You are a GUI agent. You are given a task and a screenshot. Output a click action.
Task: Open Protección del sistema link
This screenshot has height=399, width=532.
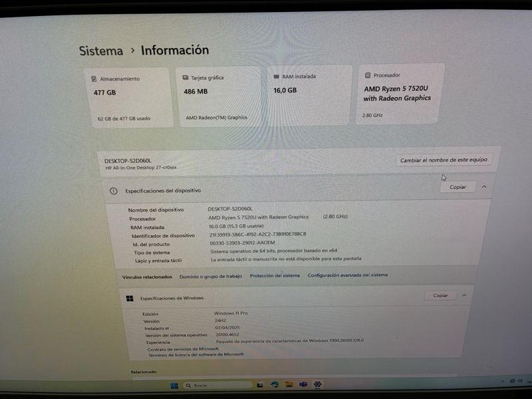coord(275,275)
